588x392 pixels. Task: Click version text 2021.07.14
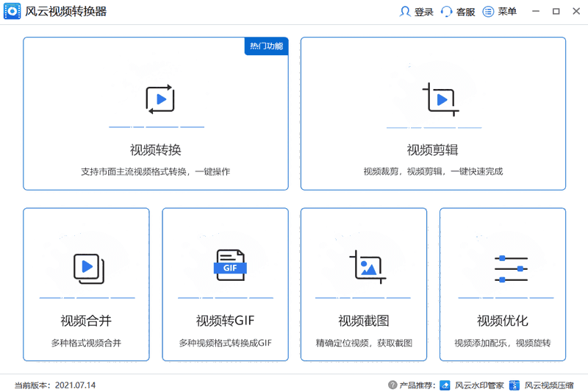(76, 385)
